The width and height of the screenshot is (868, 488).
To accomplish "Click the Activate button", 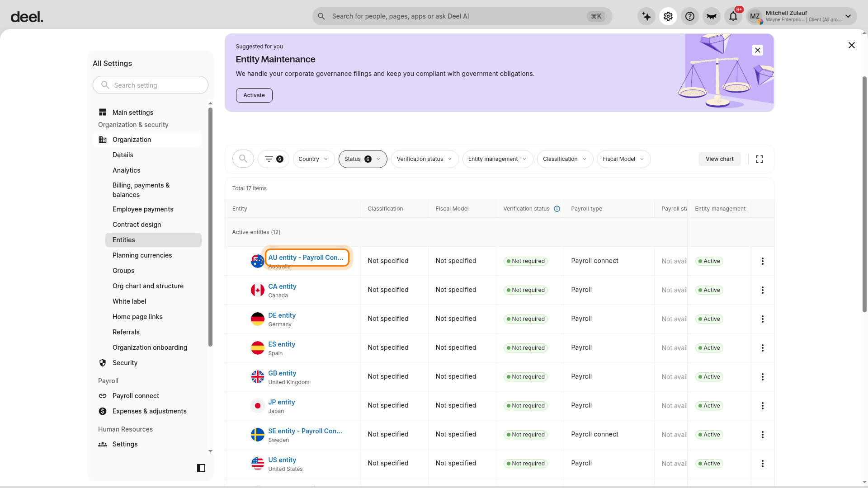I will (254, 95).
